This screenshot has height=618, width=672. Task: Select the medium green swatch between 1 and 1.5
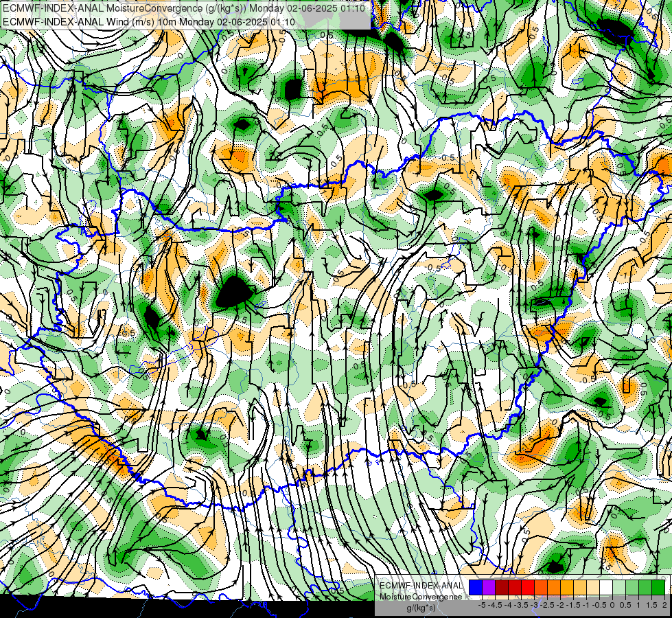coord(645,587)
